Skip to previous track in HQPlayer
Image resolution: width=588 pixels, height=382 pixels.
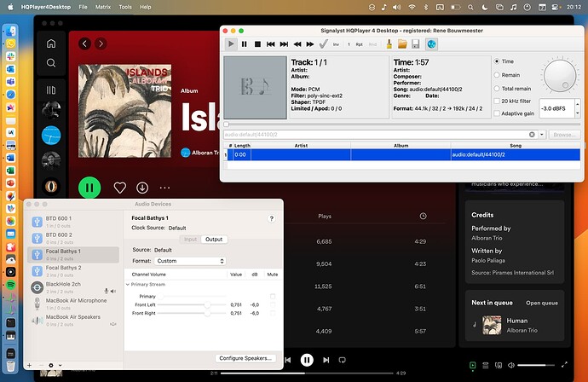tap(270, 44)
